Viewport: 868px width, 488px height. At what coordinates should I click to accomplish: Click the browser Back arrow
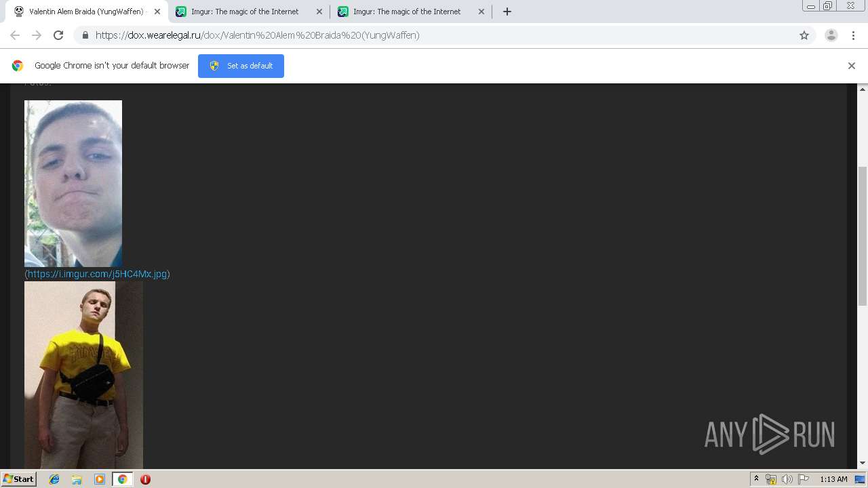coord(15,35)
